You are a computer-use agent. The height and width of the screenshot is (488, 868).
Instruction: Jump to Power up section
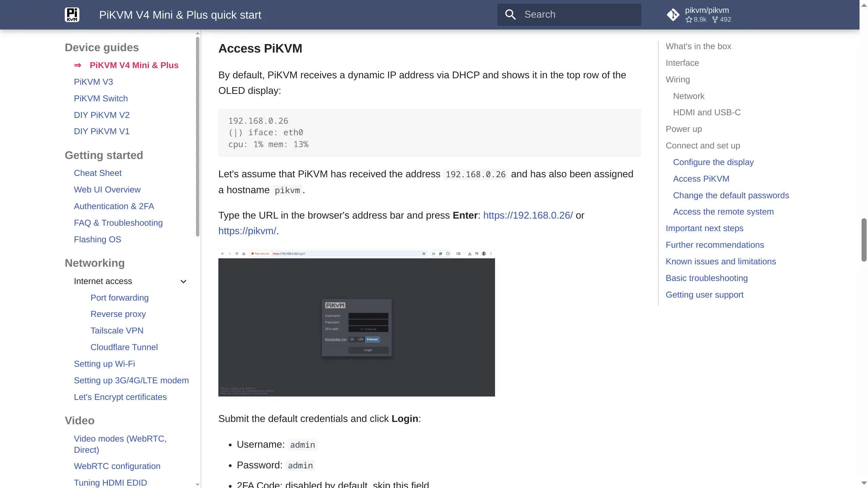pyautogui.click(x=684, y=129)
